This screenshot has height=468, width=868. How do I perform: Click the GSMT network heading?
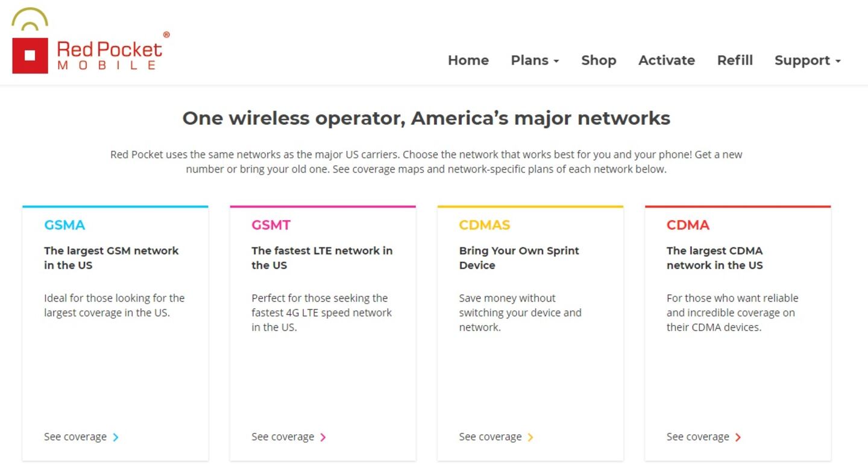coord(271,225)
